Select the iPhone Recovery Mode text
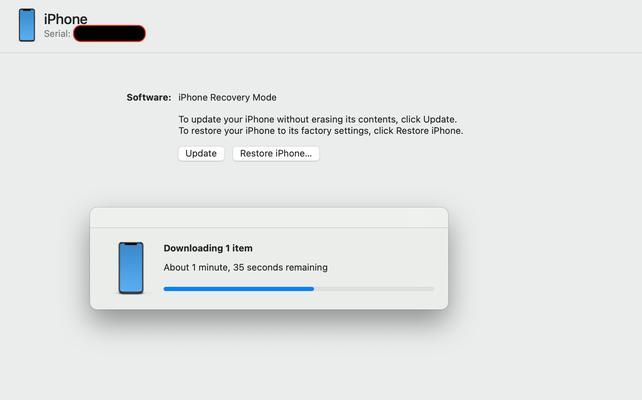 [x=227, y=97]
